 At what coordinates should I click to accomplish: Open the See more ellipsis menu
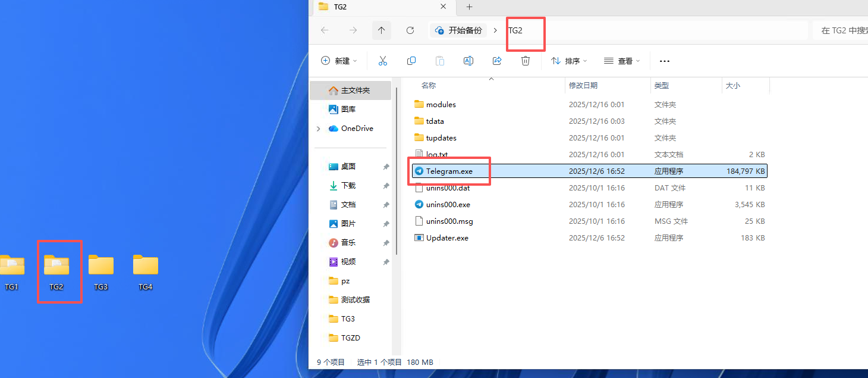click(665, 61)
